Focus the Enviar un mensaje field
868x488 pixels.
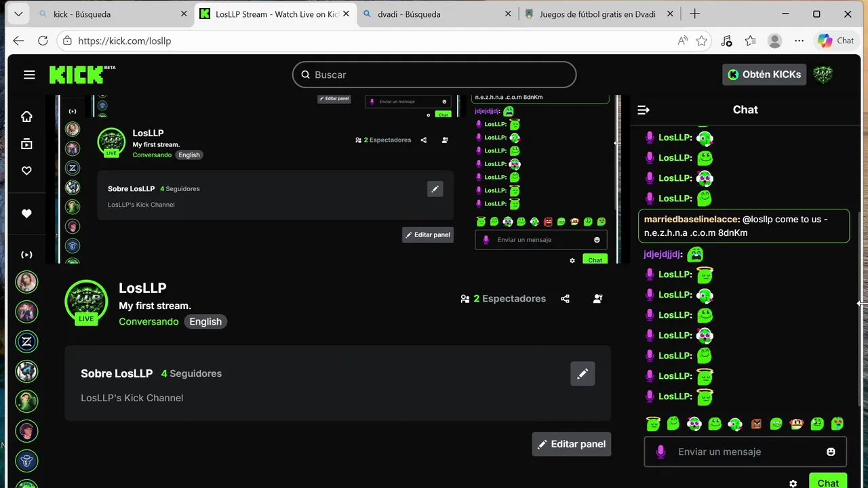pyautogui.click(x=745, y=451)
